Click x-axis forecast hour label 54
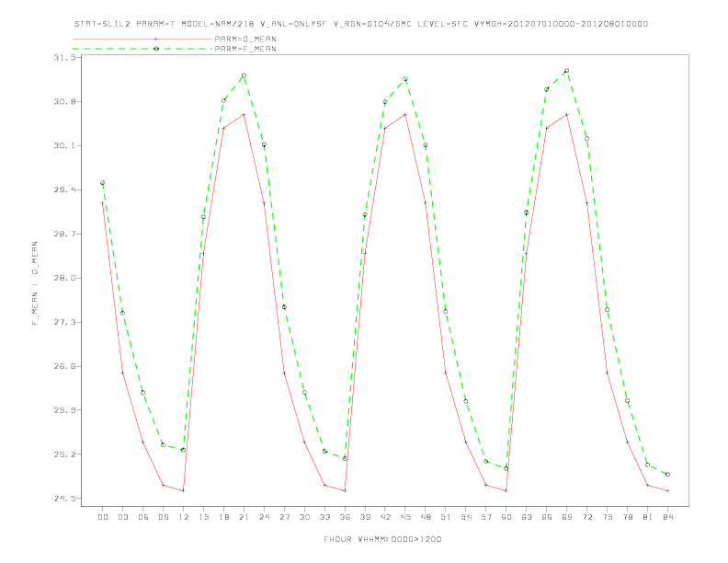Image resolution: width=728 pixels, height=563 pixels. tap(466, 517)
